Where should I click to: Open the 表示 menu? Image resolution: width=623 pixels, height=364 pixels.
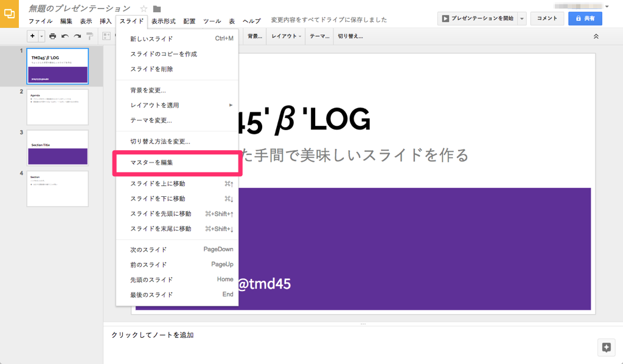point(86,21)
